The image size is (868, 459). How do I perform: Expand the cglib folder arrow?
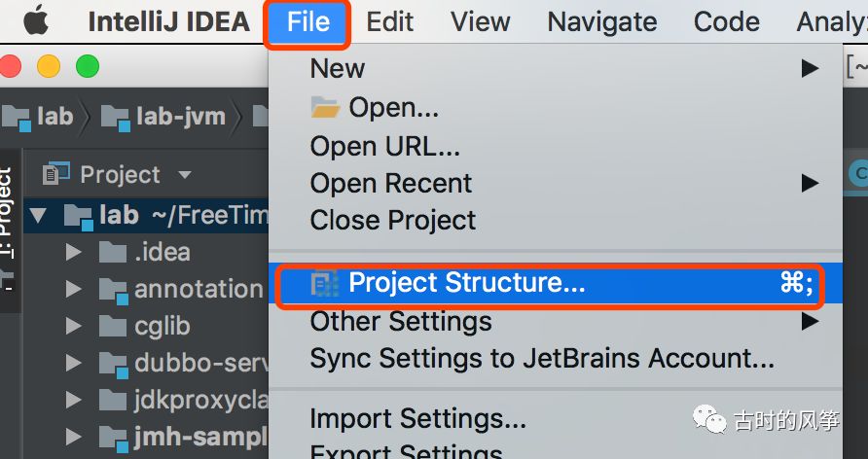tap(74, 327)
